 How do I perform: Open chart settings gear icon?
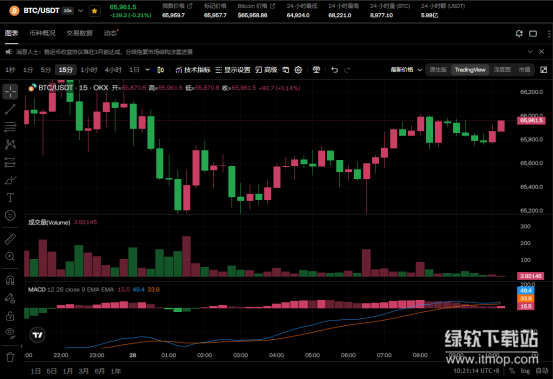coord(298,70)
